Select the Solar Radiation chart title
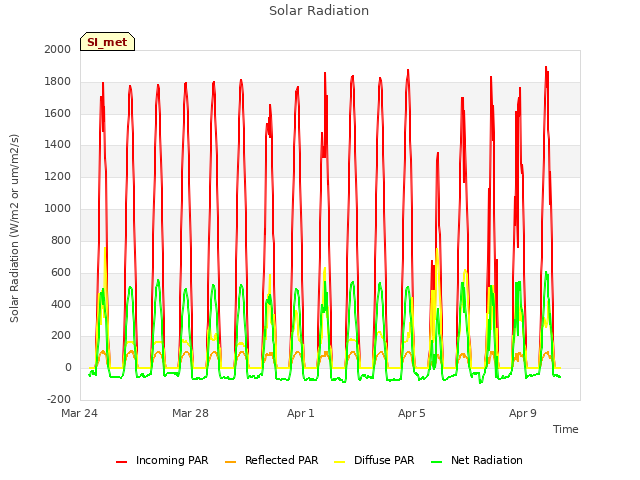This screenshot has width=640, height=480. [319, 11]
